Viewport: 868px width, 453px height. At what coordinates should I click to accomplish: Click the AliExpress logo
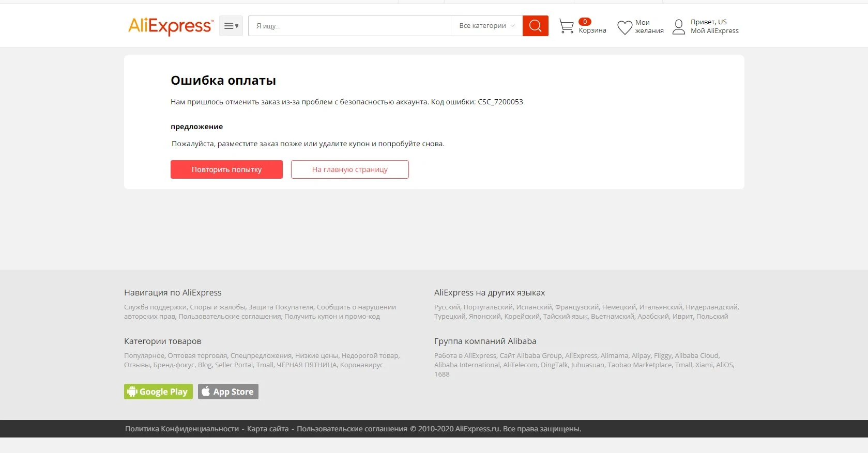[171, 26]
